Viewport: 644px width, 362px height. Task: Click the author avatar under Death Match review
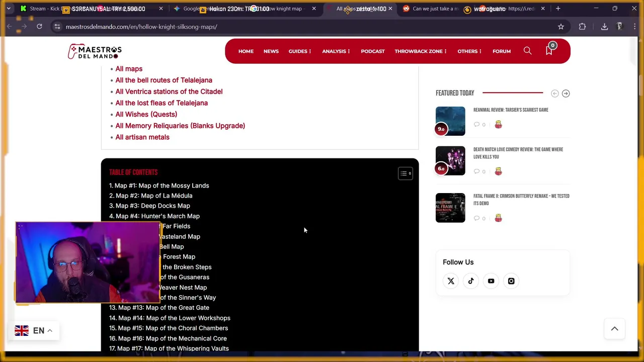point(498,171)
